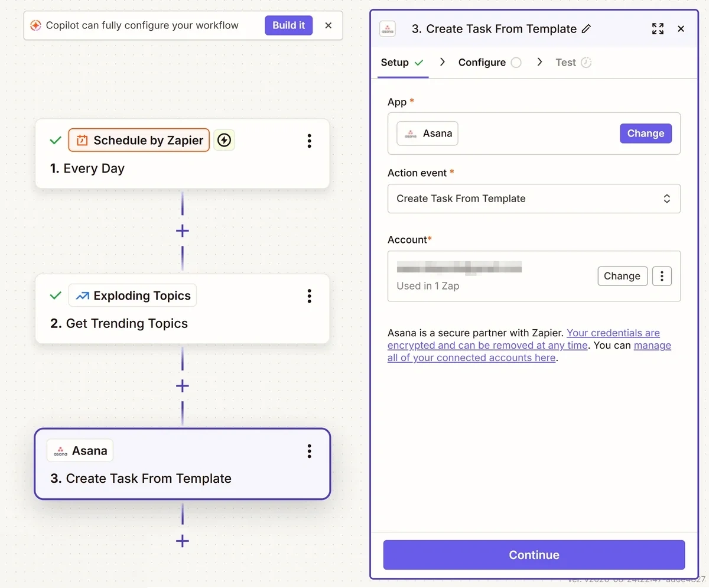Click the Setup tab green checkmark

click(419, 63)
